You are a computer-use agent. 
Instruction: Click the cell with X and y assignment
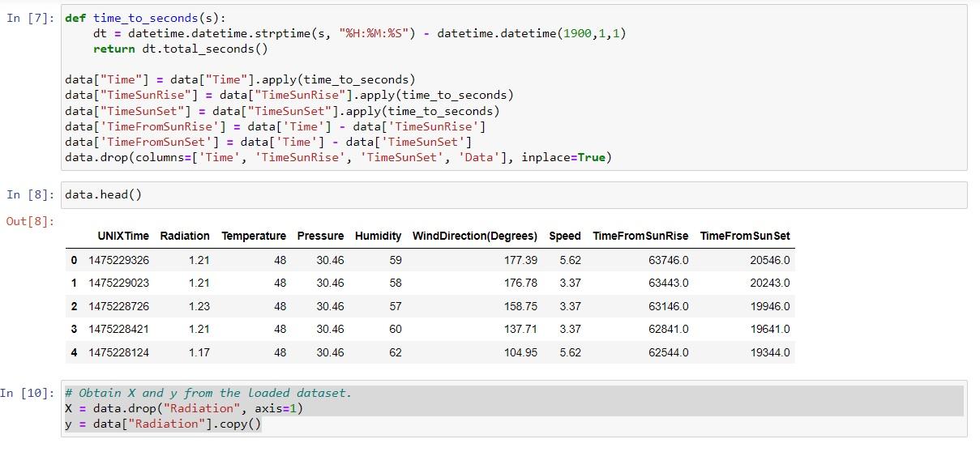514,409
